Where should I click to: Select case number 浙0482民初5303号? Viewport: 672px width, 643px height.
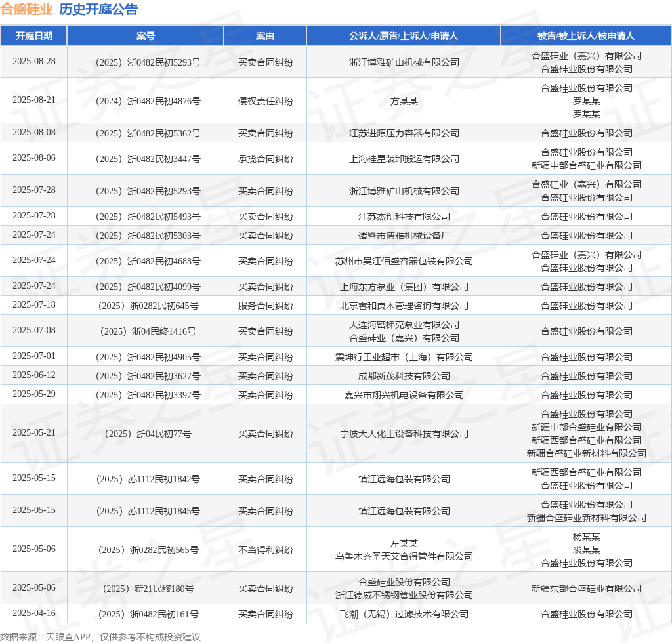(x=148, y=236)
